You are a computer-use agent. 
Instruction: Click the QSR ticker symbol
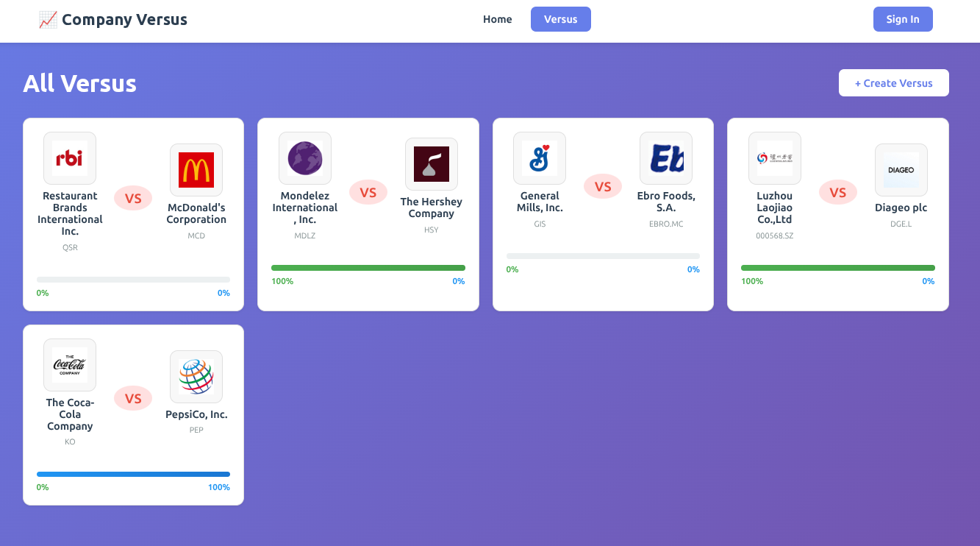[70, 248]
